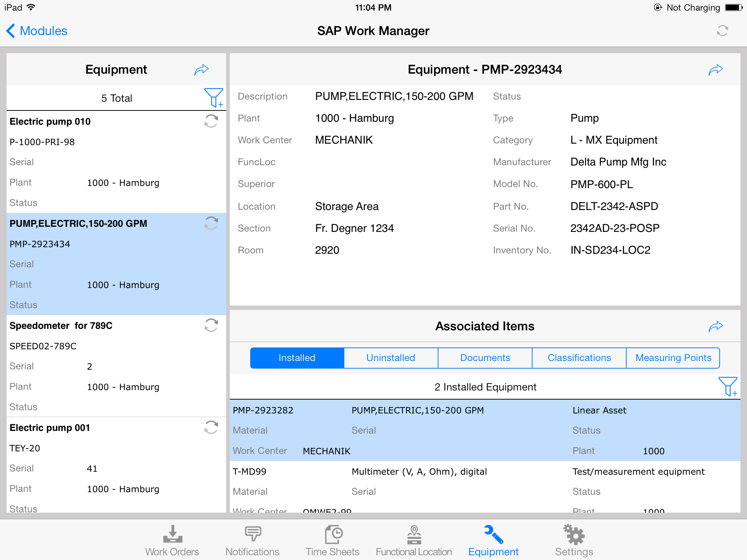This screenshot has height=560, width=747.
Task: Switch to the Documents segment
Action: pos(485,358)
